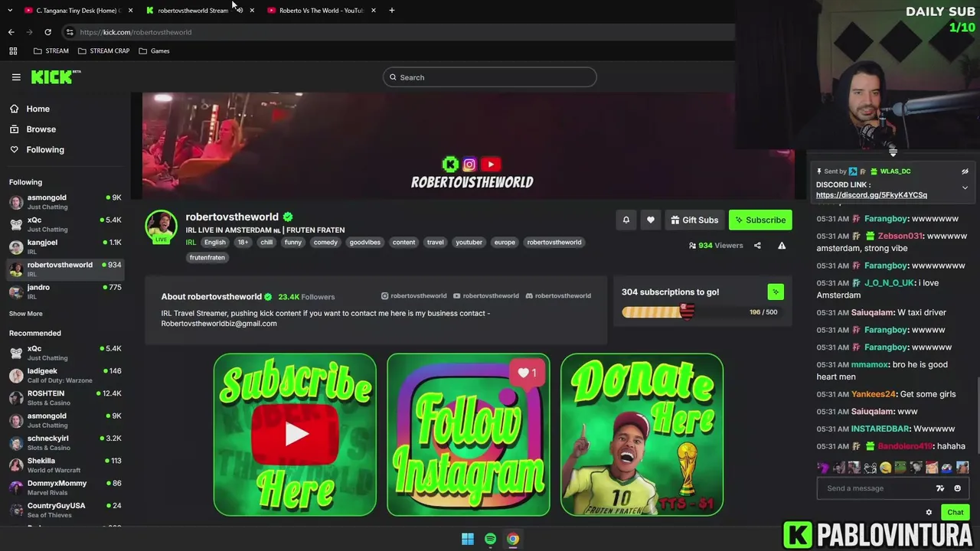
Task: Expand Show More in Following list
Action: (x=26, y=314)
